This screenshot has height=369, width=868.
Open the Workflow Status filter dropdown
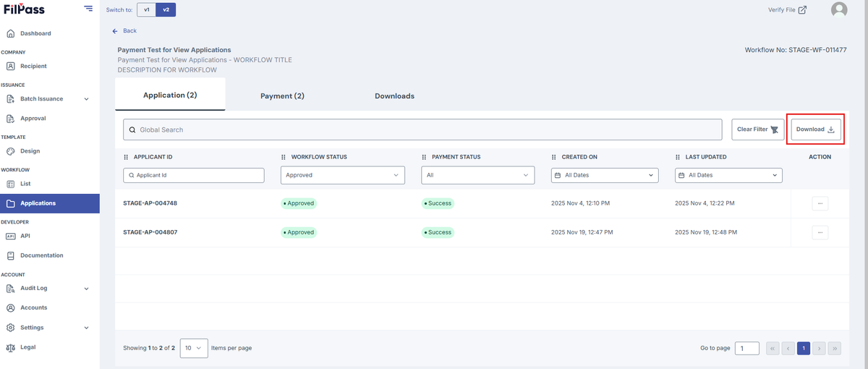pos(343,175)
